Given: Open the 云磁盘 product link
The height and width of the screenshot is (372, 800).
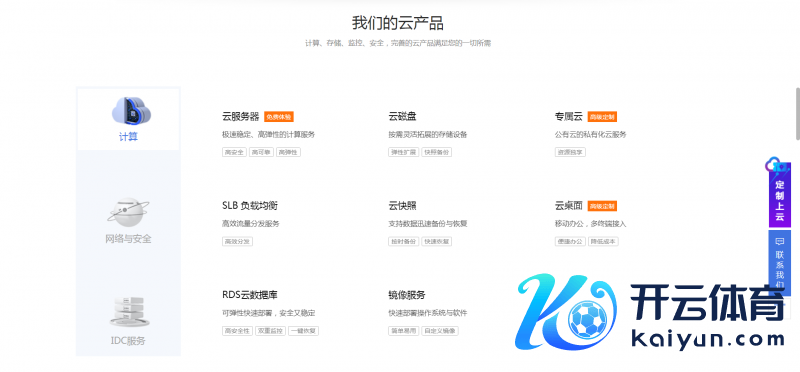Looking at the screenshot, I should (402, 116).
